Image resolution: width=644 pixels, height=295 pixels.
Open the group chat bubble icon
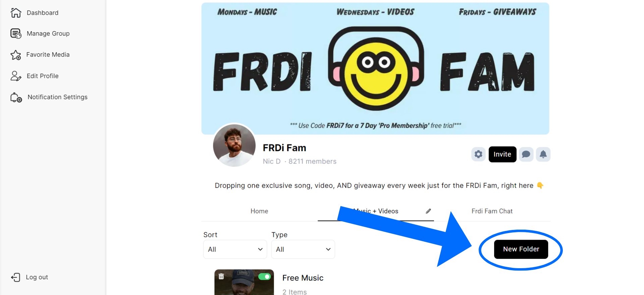tap(526, 154)
